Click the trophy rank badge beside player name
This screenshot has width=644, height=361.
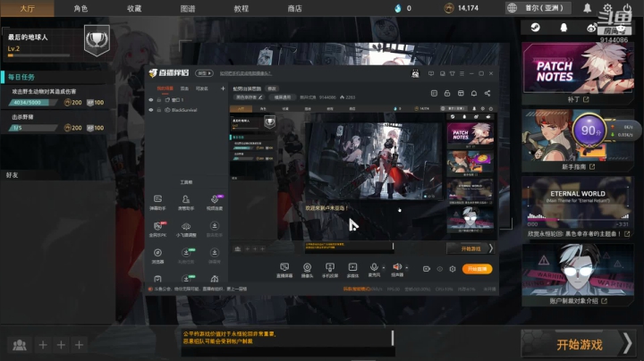(97, 40)
